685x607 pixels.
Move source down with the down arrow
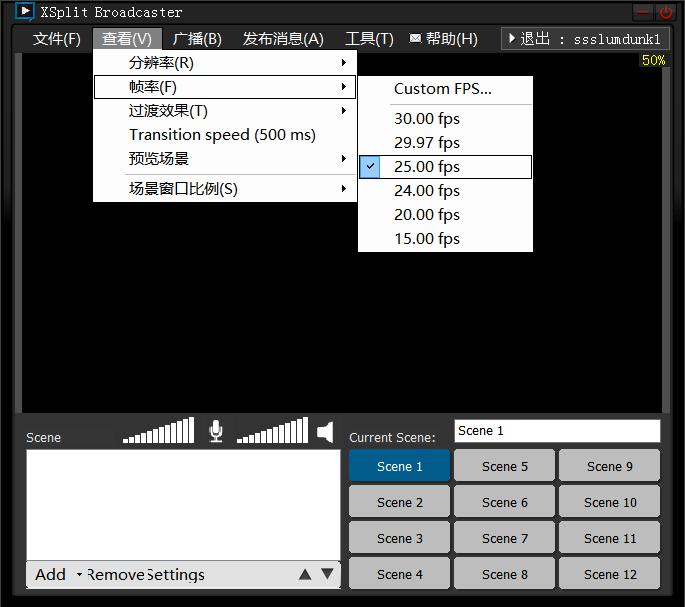coord(327,574)
